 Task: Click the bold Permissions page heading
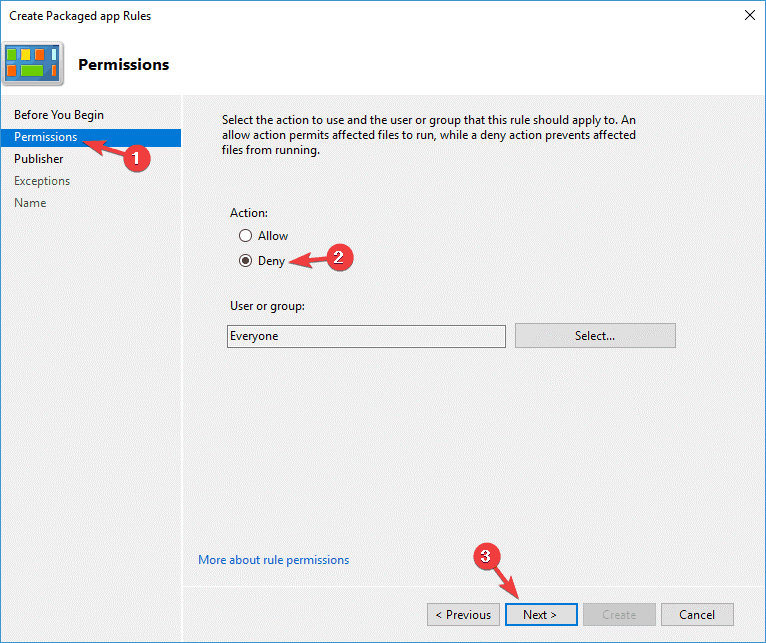point(123,65)
